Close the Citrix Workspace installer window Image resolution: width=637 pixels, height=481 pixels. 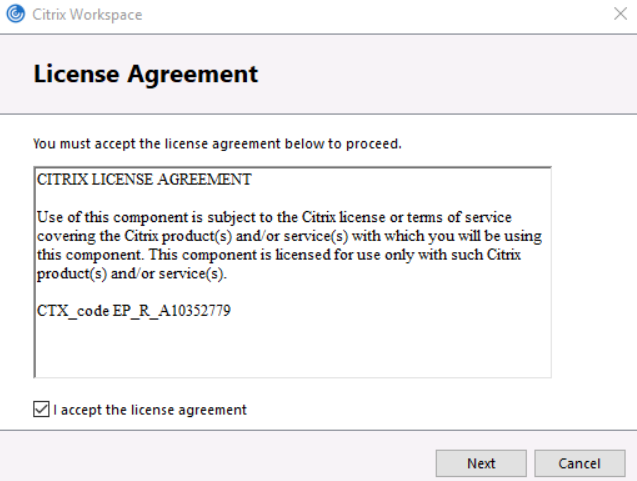619,15
